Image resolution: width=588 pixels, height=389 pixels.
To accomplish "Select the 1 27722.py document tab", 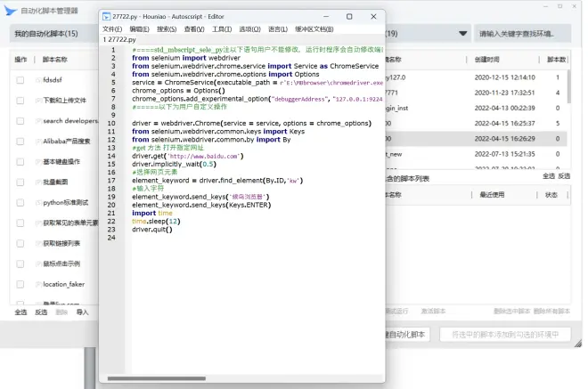I will (x=119, y=39).
